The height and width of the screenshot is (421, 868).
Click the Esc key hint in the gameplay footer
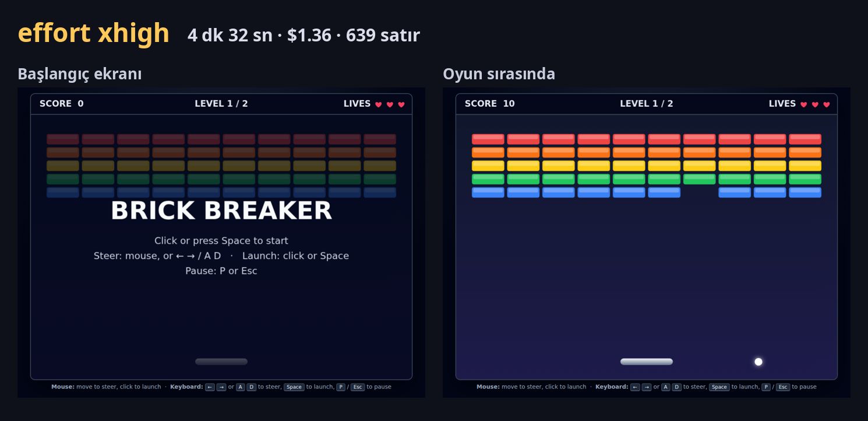[783, 387]
